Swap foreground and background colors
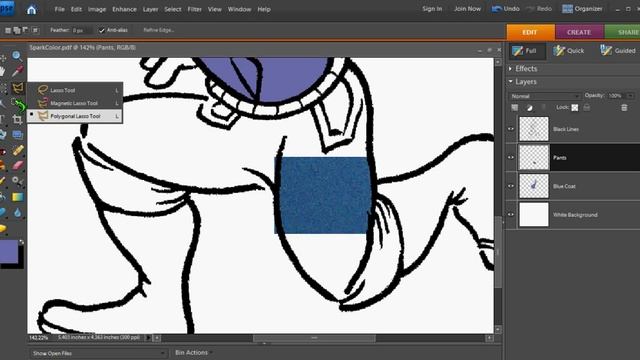Image resolution: width=640 pixels, height=360 pixels. [x=21, y=242]
